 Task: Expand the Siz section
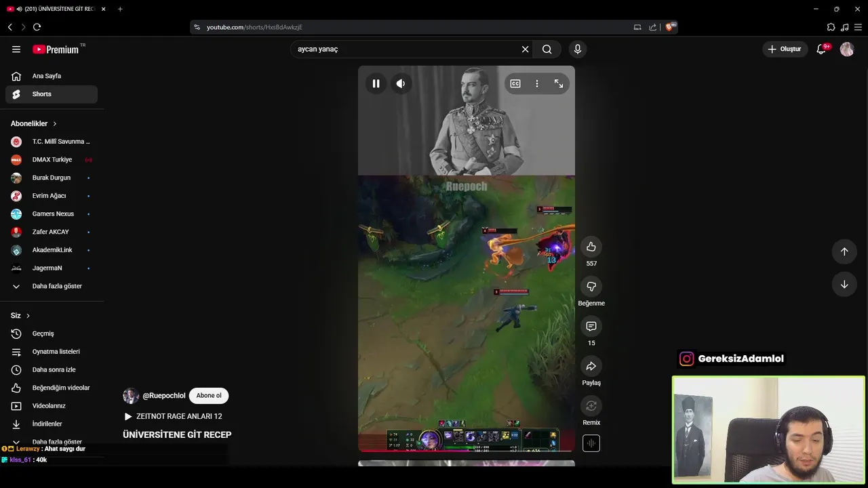point(20,316)
